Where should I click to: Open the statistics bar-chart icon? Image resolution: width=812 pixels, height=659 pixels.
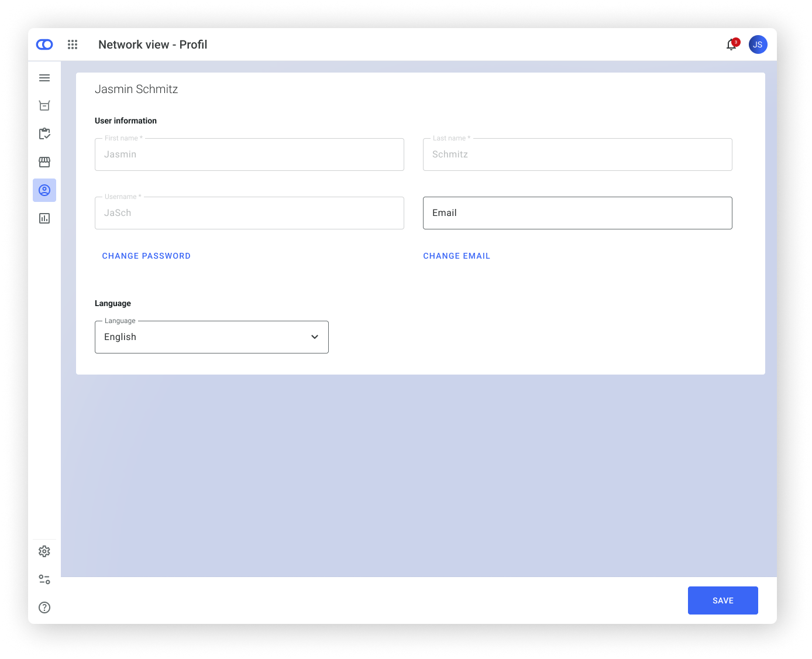click(x=44, y=218)
